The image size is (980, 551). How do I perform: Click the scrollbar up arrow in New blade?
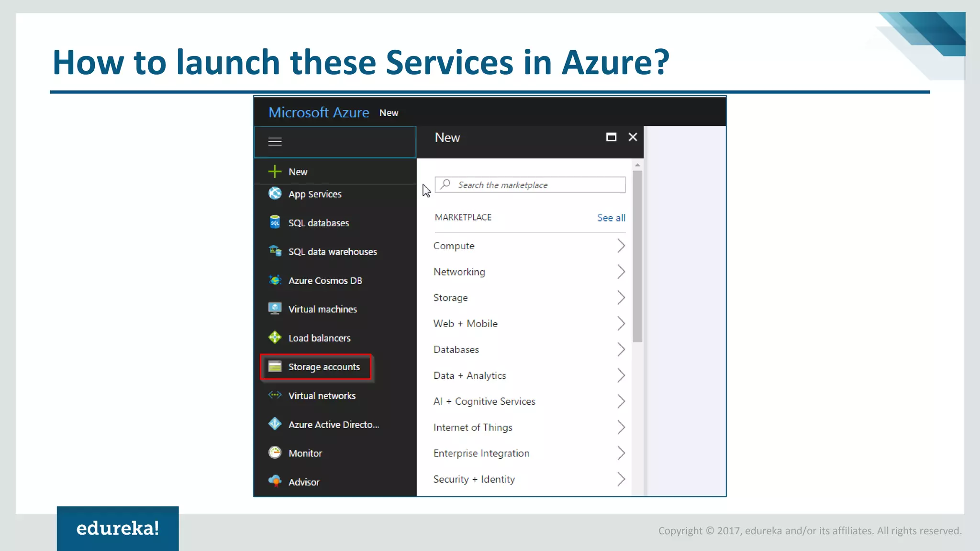637,165
